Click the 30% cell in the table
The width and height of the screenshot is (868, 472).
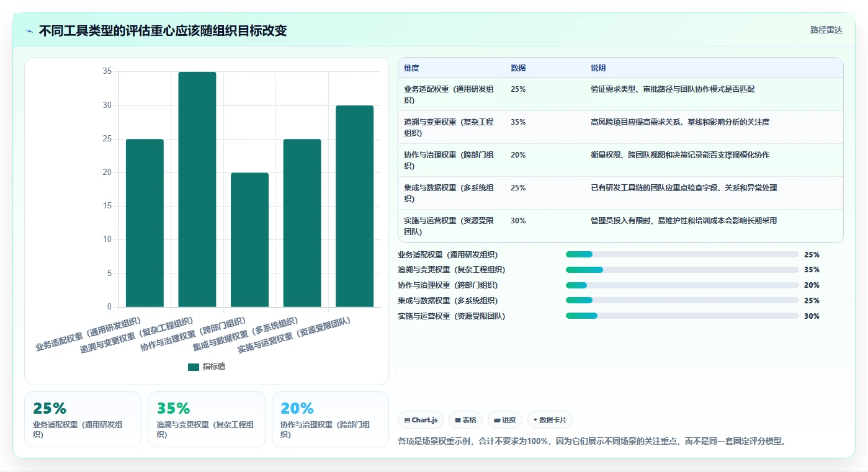point(518,221)
